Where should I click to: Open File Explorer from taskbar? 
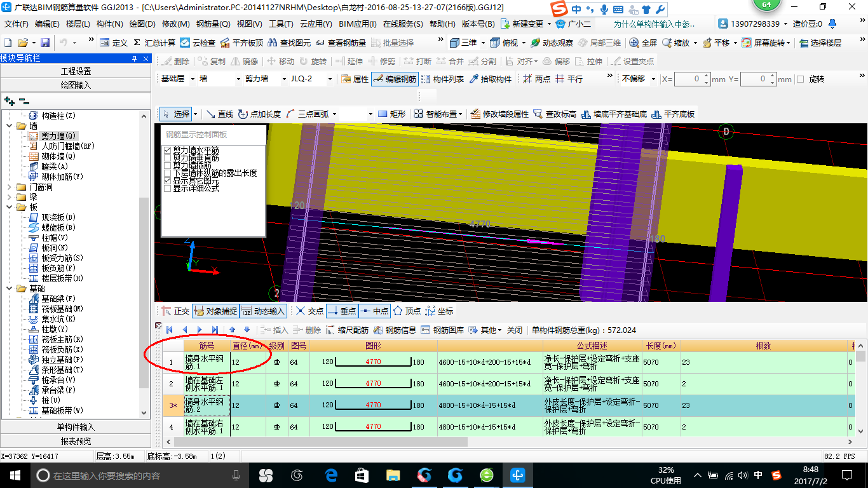(393, 475)
